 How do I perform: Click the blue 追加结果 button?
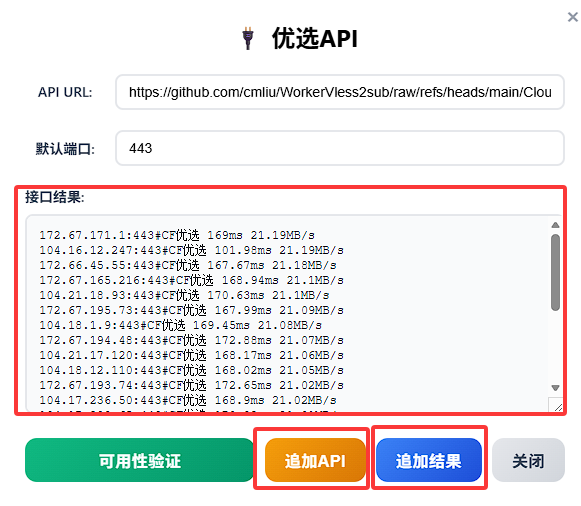pos(429,460)
